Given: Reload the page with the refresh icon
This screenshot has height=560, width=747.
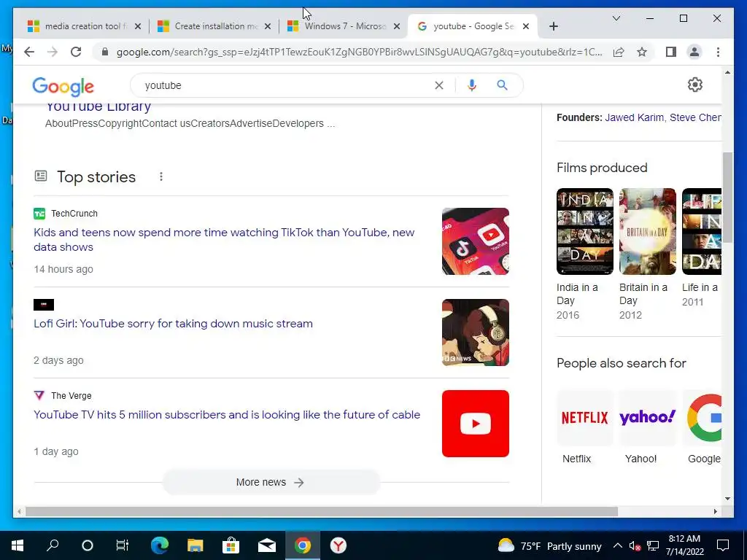Looking at the screenshot, I should pyautogui.click(x=76, y=52).
